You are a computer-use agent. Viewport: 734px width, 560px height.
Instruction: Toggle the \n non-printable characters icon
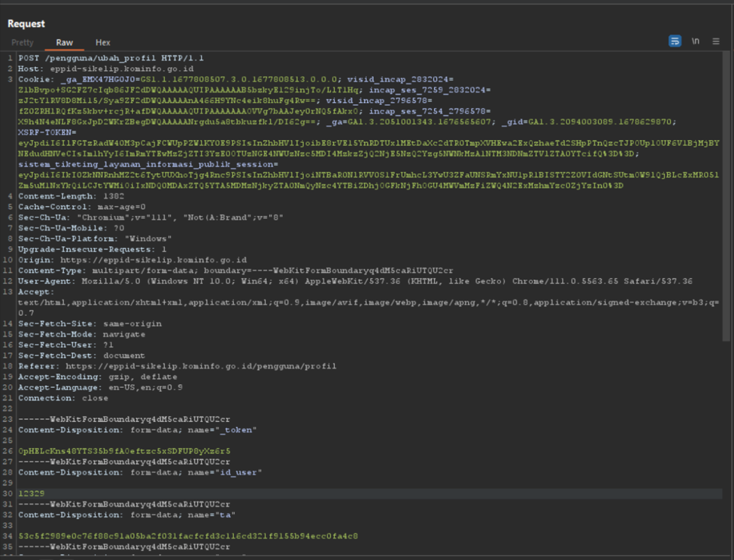pos(696,41)
